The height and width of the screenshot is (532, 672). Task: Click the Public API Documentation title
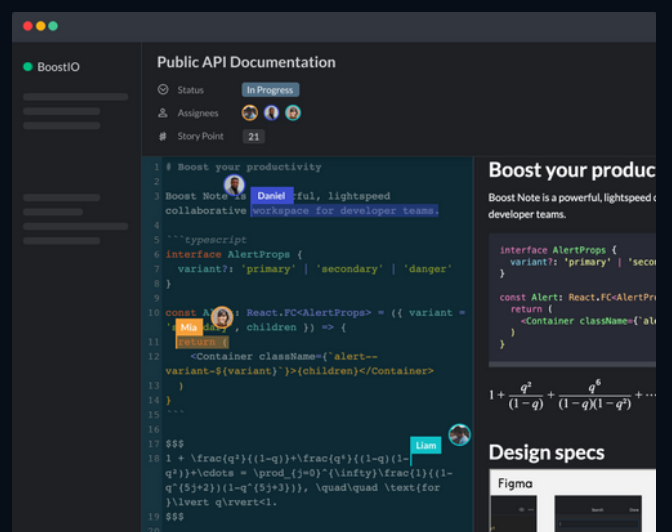click(x=246, y=62)
